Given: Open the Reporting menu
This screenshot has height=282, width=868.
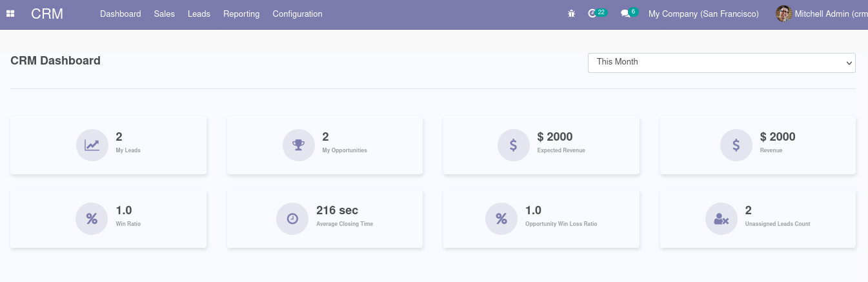Looking at the screenshot, I should click(x=241, y=14).
